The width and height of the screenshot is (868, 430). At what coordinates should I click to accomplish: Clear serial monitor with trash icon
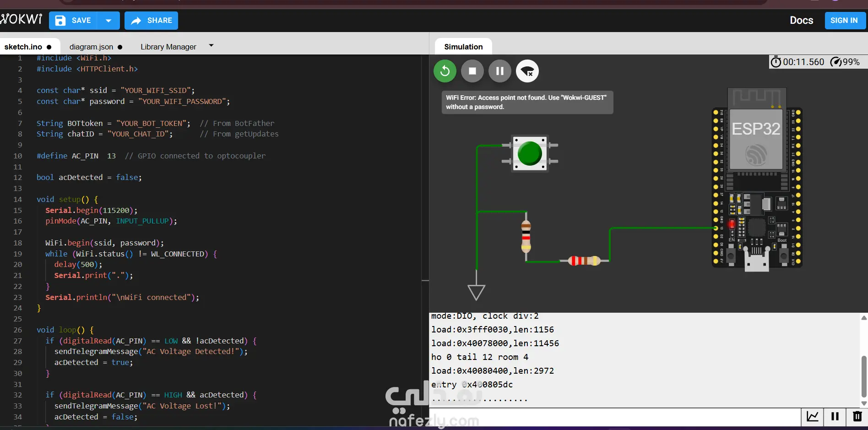point(857,416)
